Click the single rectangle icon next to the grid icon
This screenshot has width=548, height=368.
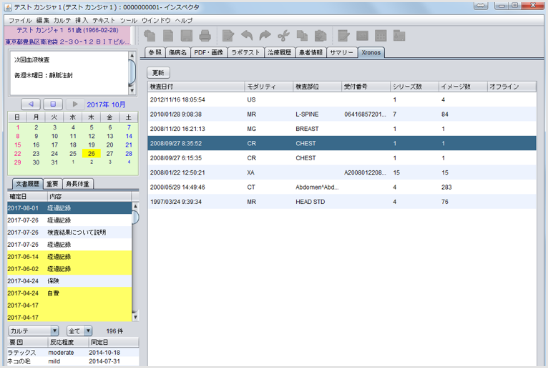(x=362, y=36)
